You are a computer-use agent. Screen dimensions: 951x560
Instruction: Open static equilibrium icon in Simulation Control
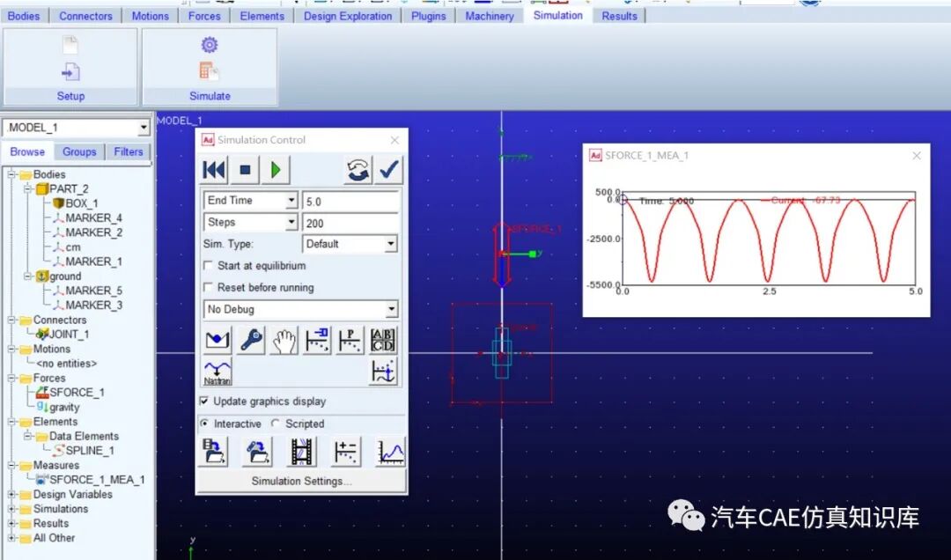[x=217, y=340]
